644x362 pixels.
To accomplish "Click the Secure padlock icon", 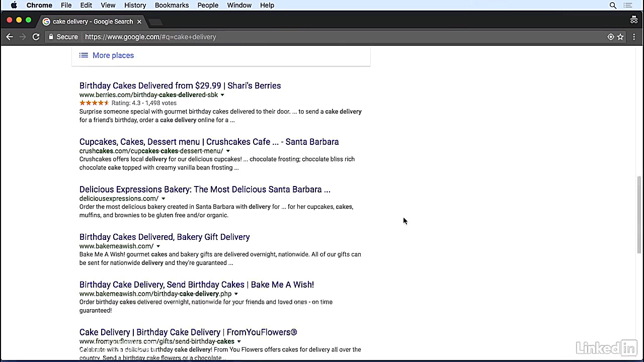I will (51, 37).
